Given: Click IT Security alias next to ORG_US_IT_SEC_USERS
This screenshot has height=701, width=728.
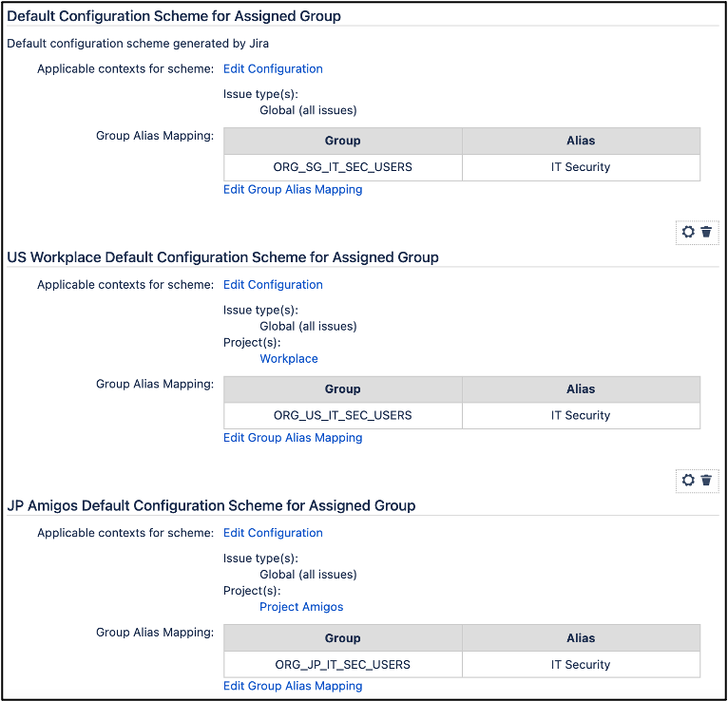Looking at the screenshot, I should pyautogui.click(x=581, y=416).
